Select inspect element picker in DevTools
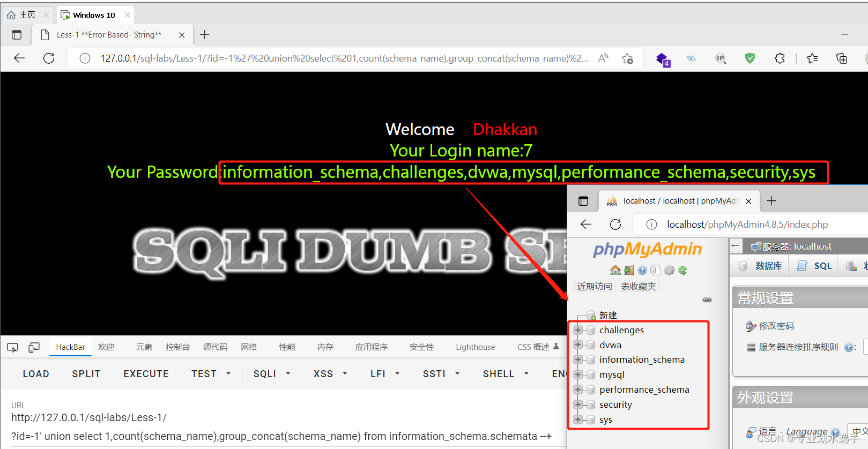The image size is (868, 449). pyautogui.click(x=12, y=347)
